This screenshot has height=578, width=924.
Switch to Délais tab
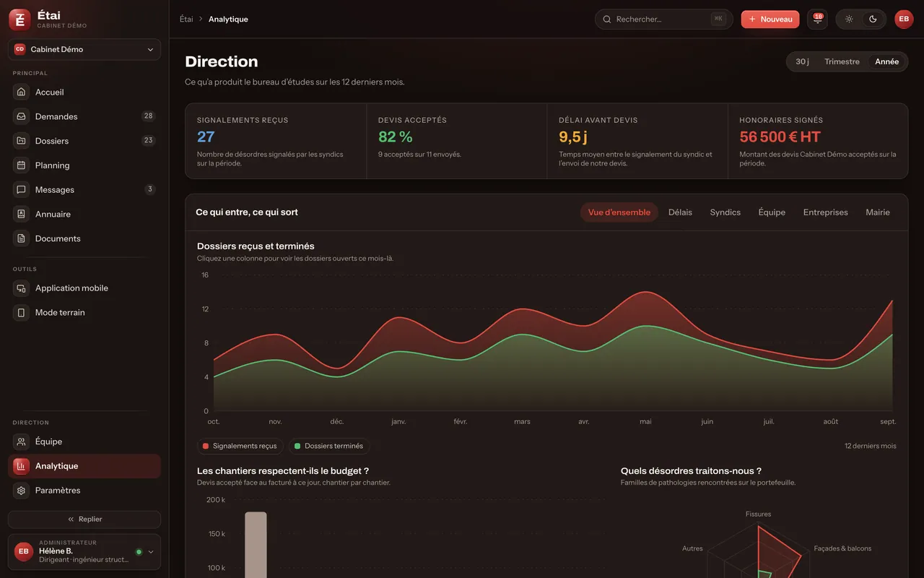click(x=680, y=212)
